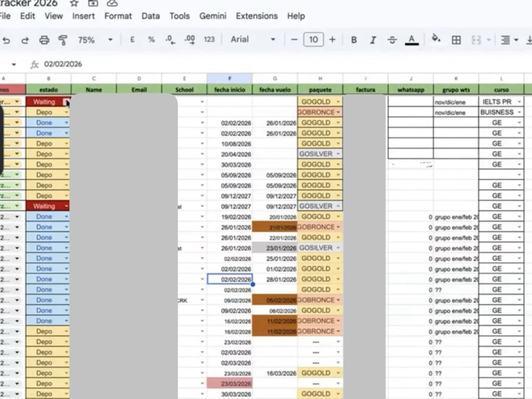
Task: Click the formula bar showing 02/02/2026
Action: (x=63, y=64)
